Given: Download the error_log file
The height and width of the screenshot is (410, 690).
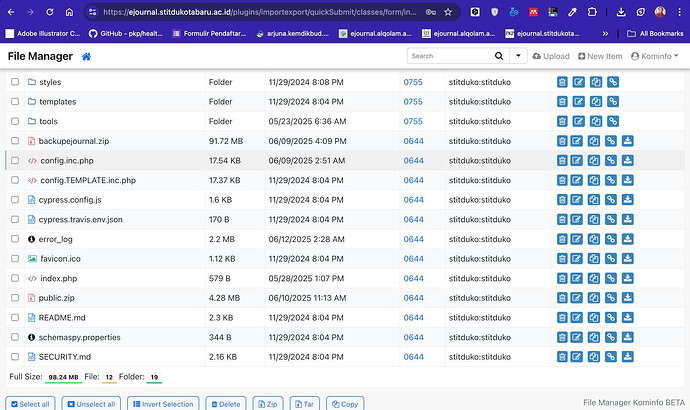Looking at the screenshot, I should (628, 239).
